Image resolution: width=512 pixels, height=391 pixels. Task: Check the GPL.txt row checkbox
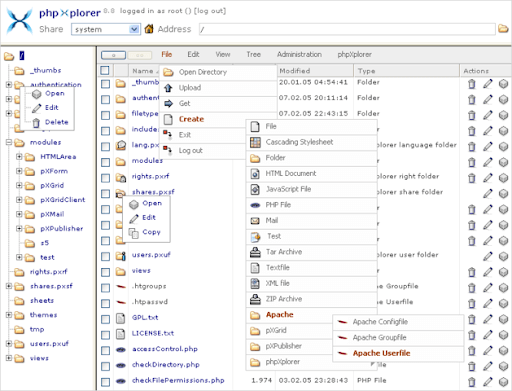[x=105, y=319]
